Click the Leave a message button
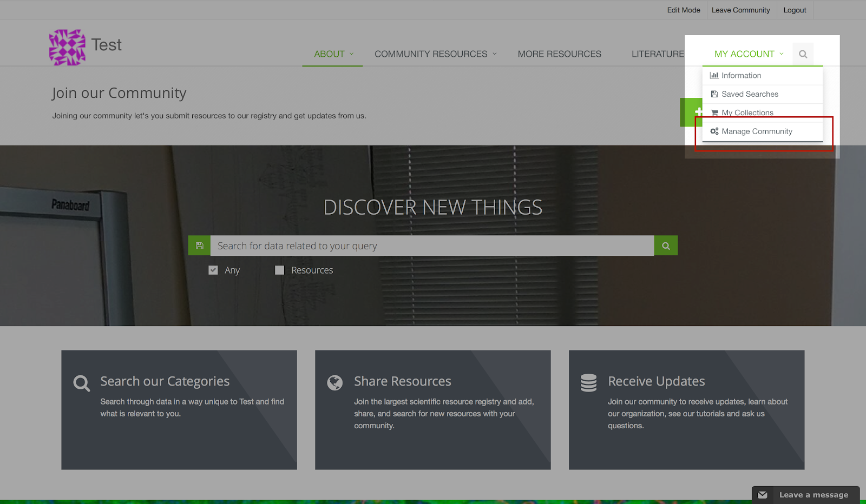This screenshot has height=504, width=866. [x=805, y=495]
